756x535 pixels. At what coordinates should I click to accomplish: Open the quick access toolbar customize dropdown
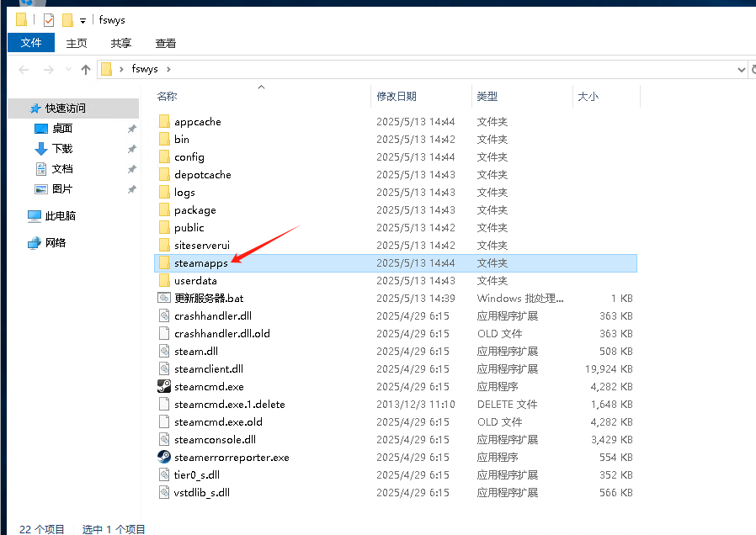click(83, 21)
